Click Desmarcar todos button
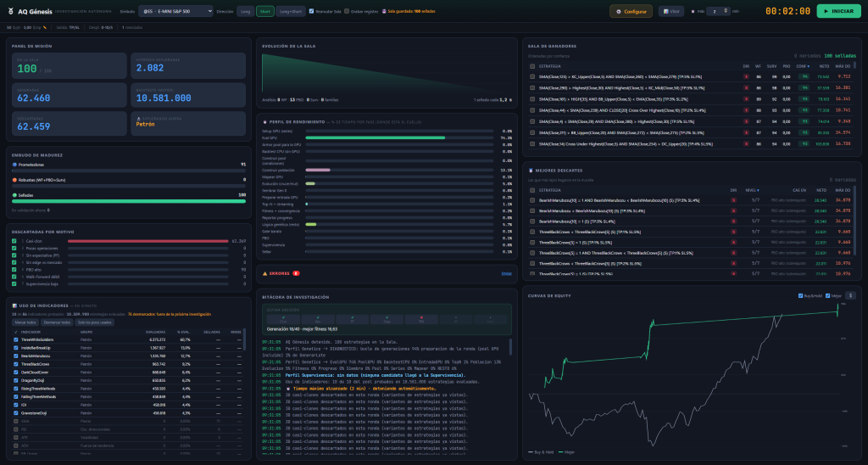This screenshot has height=465, width=868. click(x=57, y=322)
